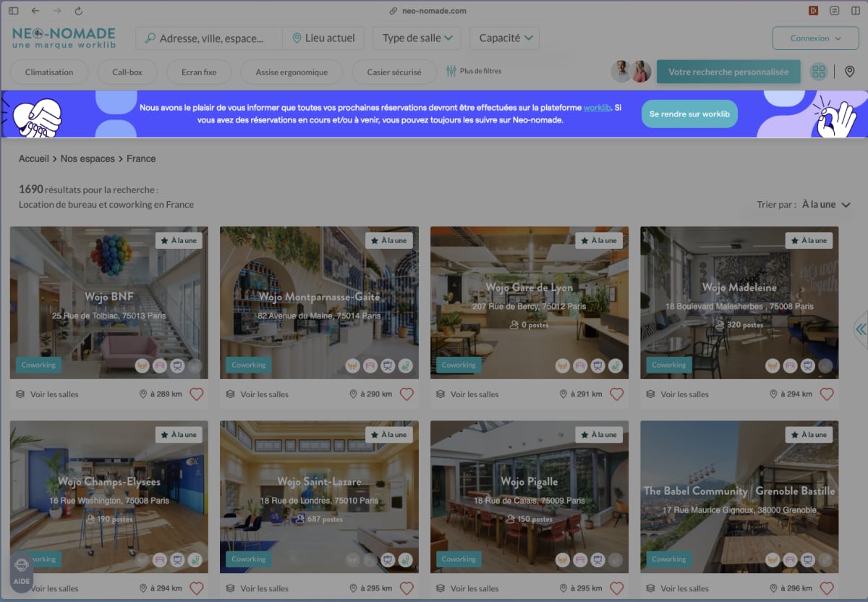Click Coworking tag on Wojo Madeleine
The height and width of the screenshot is (602, 868).
[x=668, y=365]
